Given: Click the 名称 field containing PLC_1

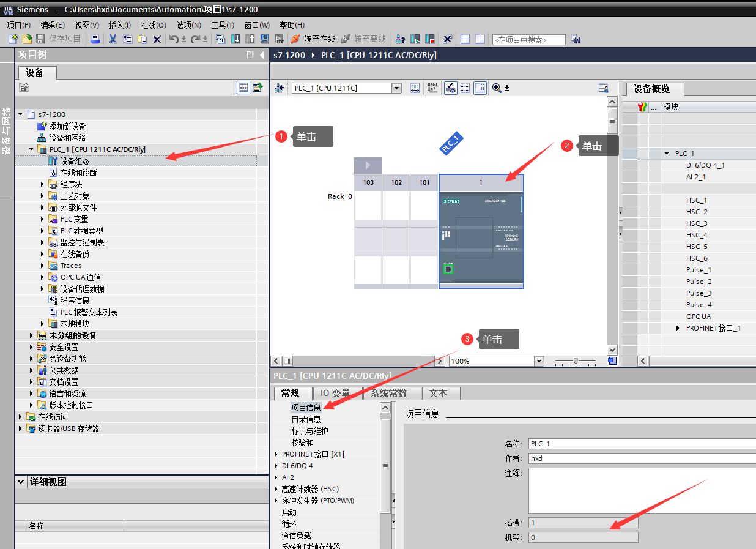Looking at the screenshot, I should [x=642, y=444].
